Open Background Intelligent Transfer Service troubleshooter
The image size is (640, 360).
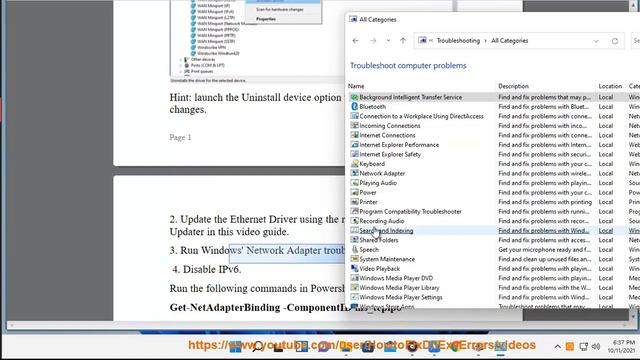click(411, 97)
